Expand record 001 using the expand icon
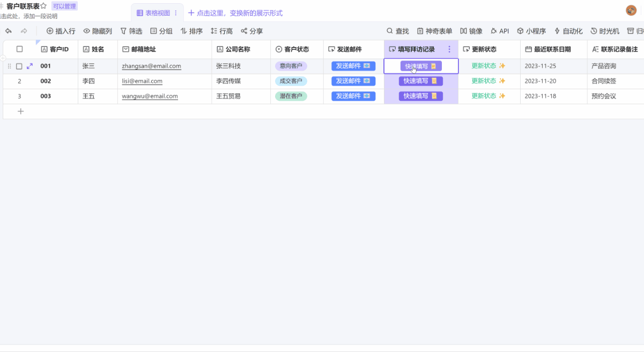This screenshot has width=644, height=352. [29, 66]
